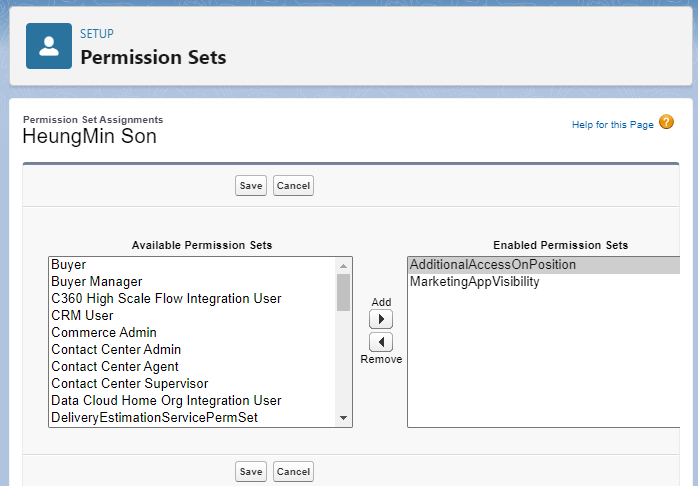Click the Remove left-arrow button
The image size is (698, 486).
tap(381, 342)
